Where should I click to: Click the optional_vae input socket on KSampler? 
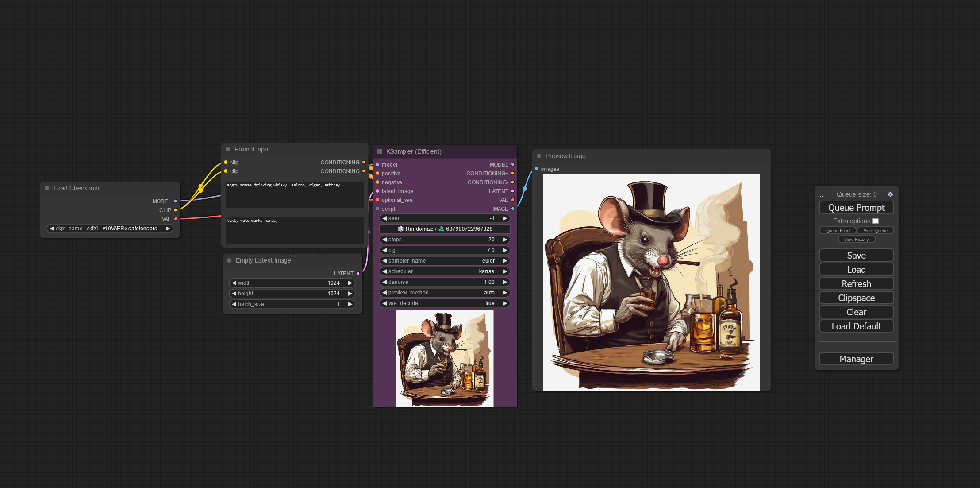click(377, 200)
